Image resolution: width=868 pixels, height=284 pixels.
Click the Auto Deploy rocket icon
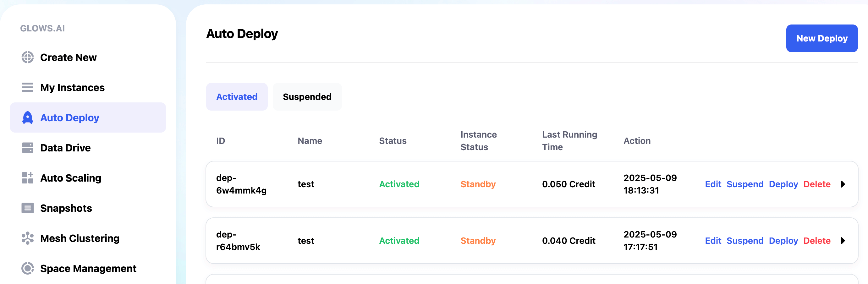pyautogui.click(x=28, y=117)
